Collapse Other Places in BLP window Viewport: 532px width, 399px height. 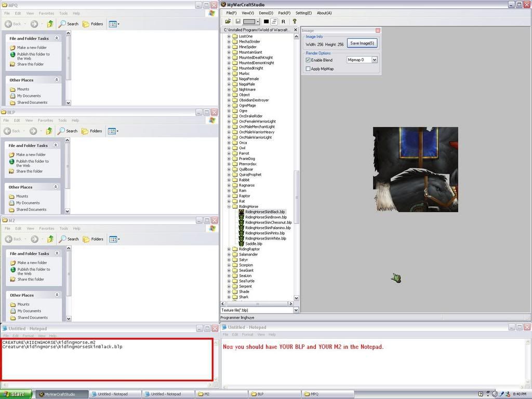pyautogui.click(x=56, y=187)
